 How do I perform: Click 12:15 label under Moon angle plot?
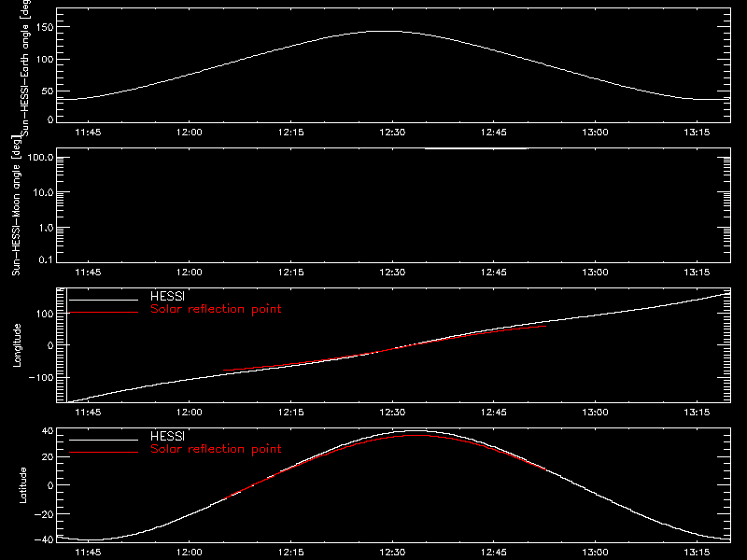[x=290, y=273]
